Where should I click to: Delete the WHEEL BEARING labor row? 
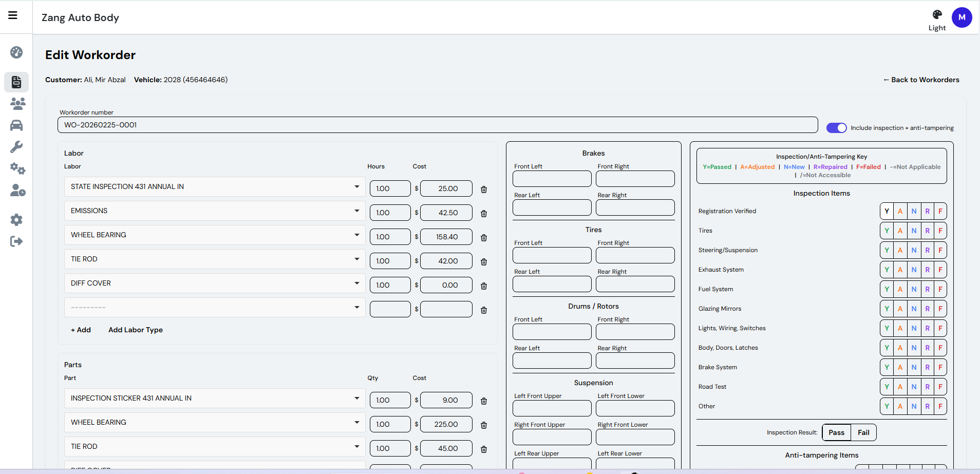coord(484,238)
